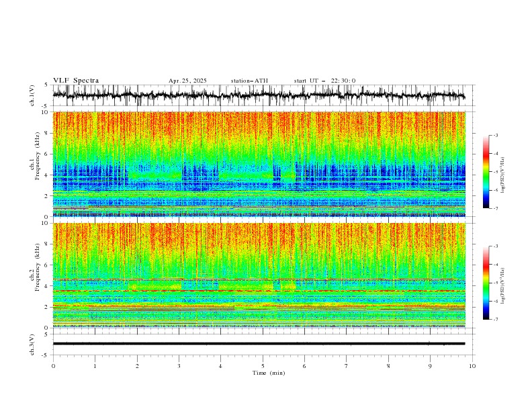Click the 'VLF Spectra' title text

(76, 81)
